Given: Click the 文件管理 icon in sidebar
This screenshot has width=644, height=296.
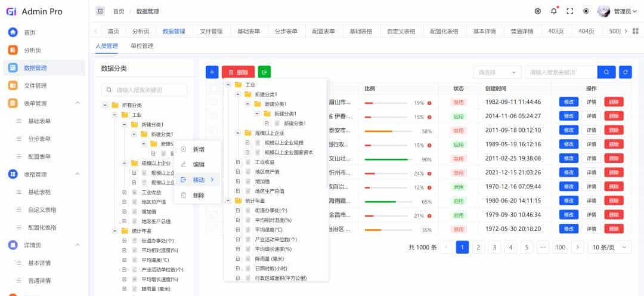Looking at the screenshot, I should pos(13,85).
